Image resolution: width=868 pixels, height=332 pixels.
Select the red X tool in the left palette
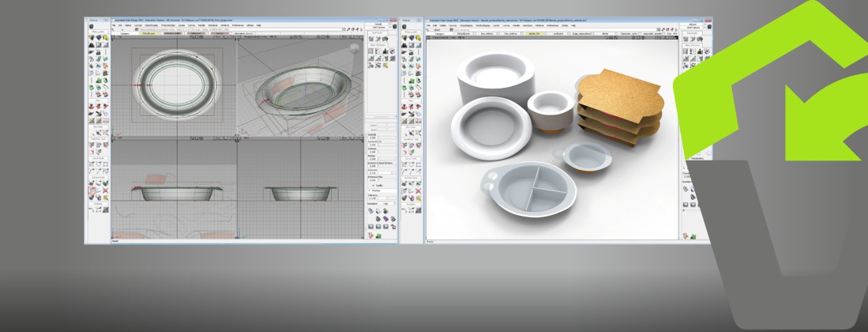tap(104, 191)
